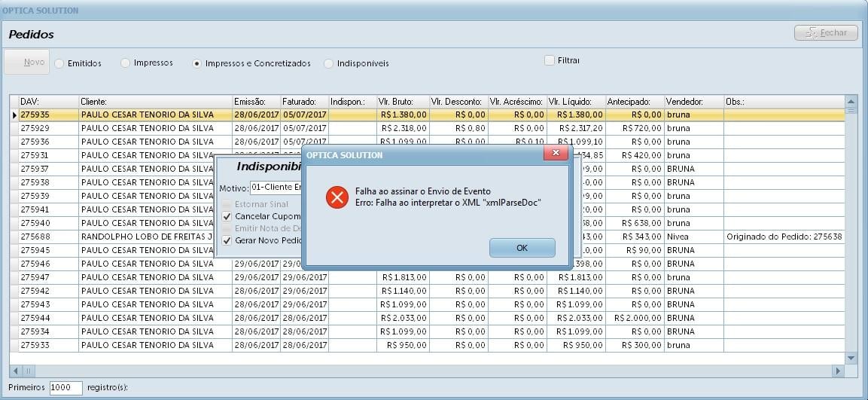868x400 pixels.
Task: Click the horizontal scrollbar right arrow
Action: point(838,371)
